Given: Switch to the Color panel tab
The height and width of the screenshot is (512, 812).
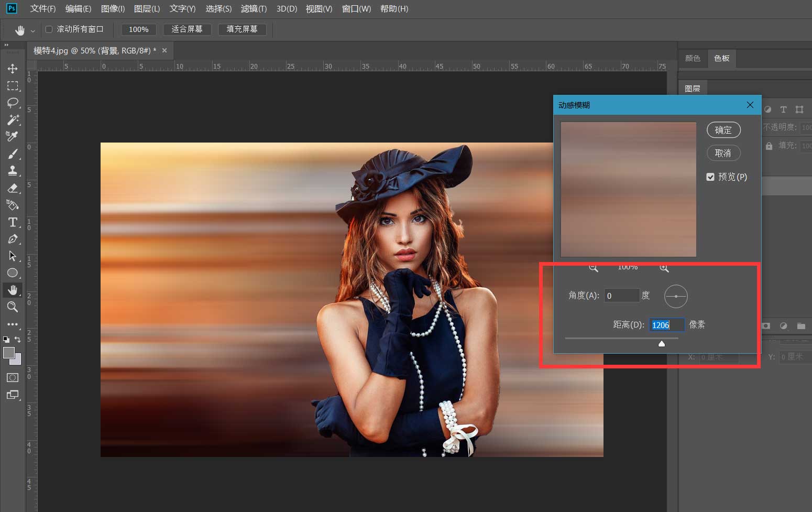Looking at the screenshot, I should tap(693, 58).
